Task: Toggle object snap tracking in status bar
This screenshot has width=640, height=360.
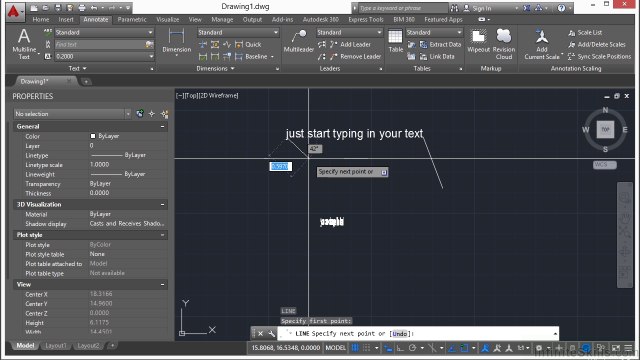Action: tap(452, 348)
